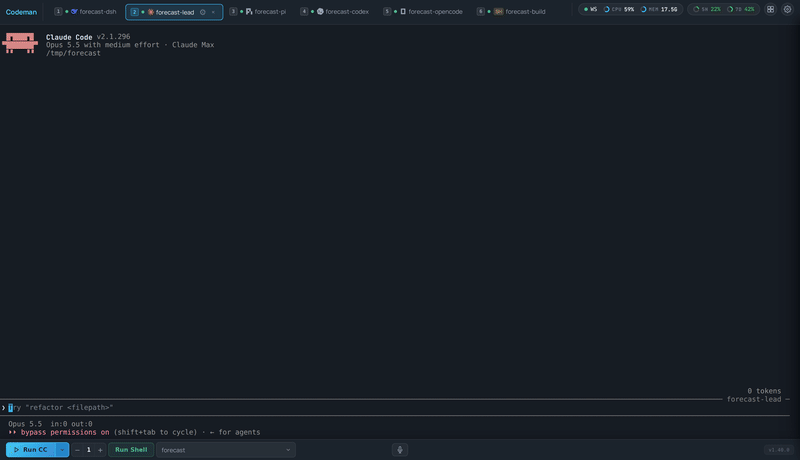
Task: Click the v1.40.0 version label
Action: point(779,450)
